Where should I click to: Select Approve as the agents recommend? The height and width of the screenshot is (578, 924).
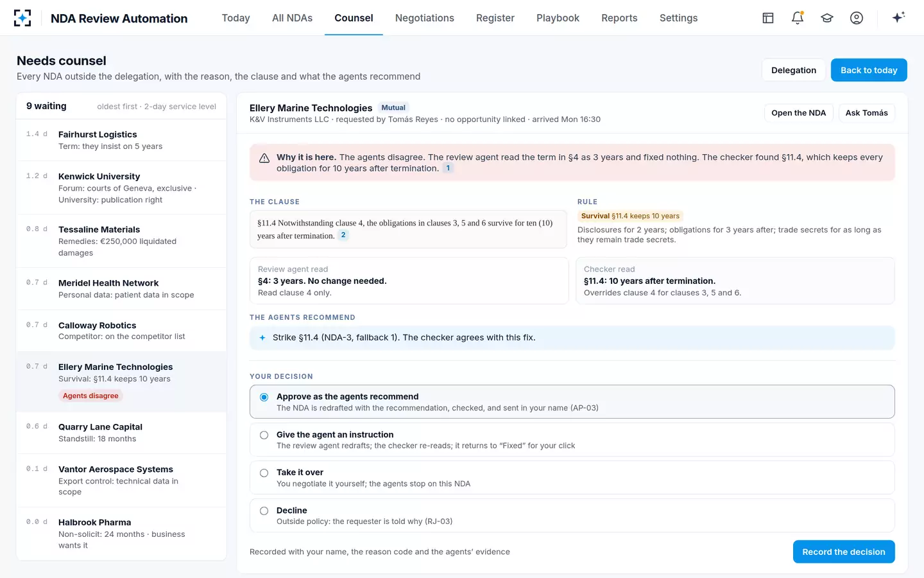click(x=572, y=402)
